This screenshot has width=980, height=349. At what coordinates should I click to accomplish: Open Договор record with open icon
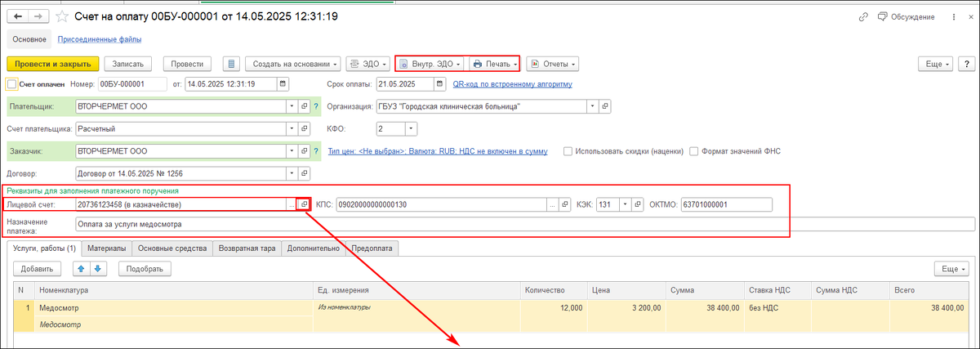pyautogui.click(x=305, y=173)
